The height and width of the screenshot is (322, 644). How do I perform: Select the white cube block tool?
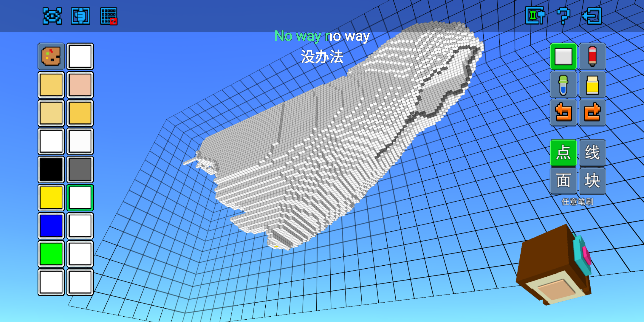coord(563,56)
